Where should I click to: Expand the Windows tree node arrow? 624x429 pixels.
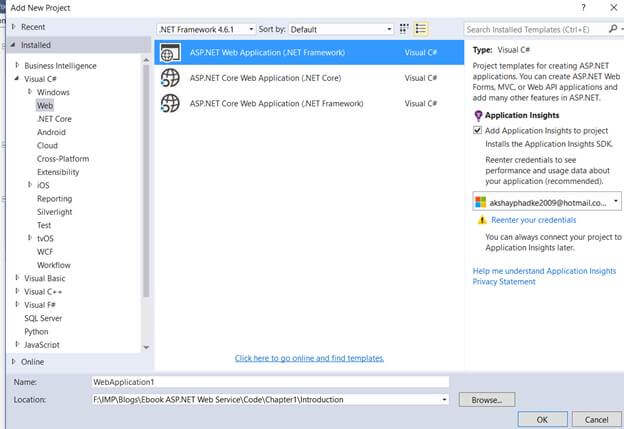click(x=30, y=92)
